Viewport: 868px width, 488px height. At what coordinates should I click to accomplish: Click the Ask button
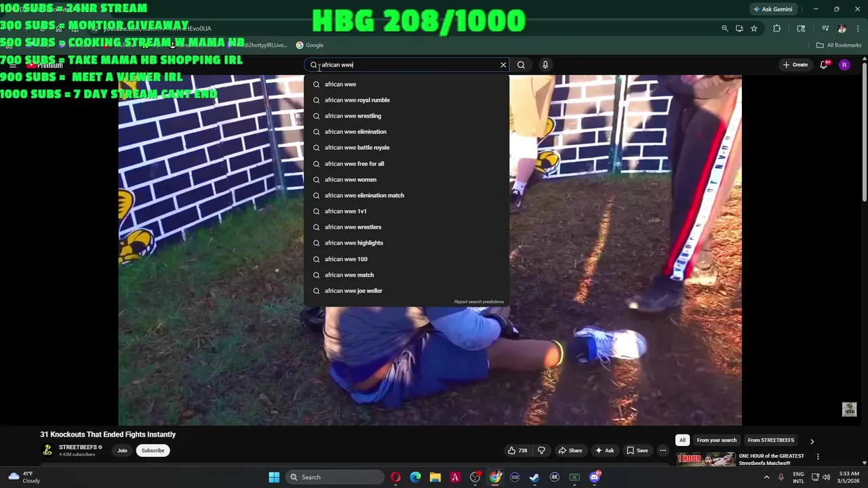click(604, 451)
